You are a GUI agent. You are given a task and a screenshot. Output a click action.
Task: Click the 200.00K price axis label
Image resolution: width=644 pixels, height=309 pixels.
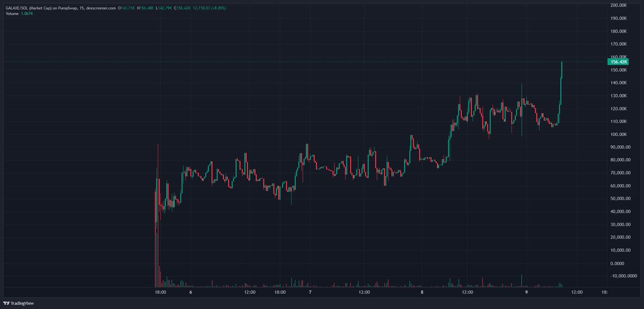point(619,5)
